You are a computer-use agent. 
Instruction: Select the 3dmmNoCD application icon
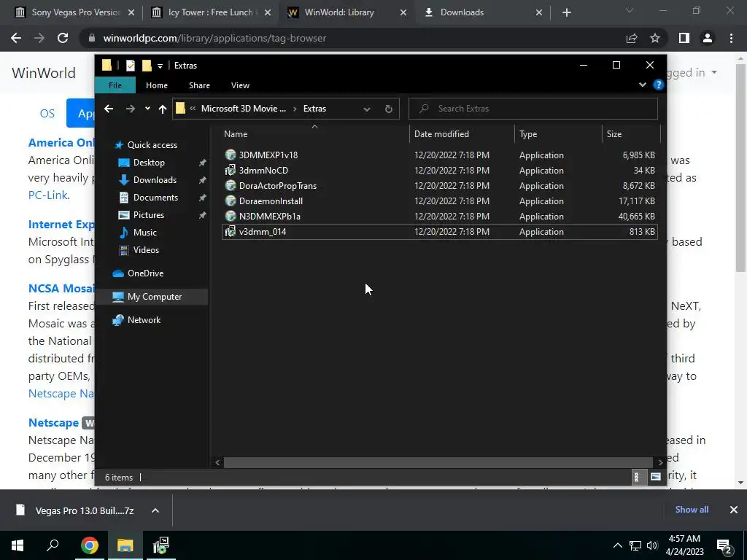point(230,171)
